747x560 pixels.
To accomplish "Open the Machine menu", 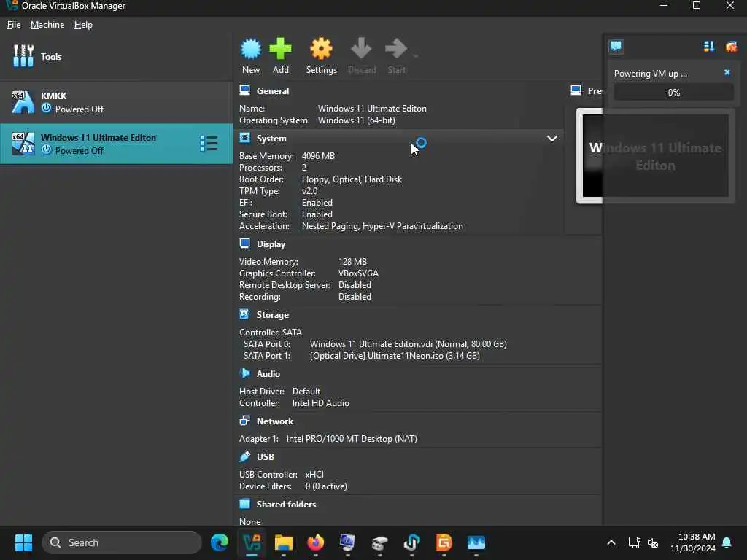I will click(47, 25).
